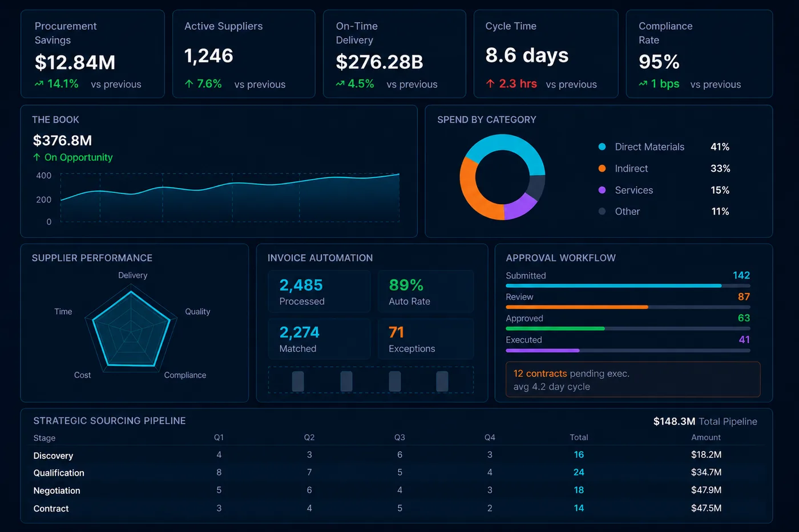Select the gray Other legend dot
This screenshot has width=799, height=532.
click(x=602, y=211)
